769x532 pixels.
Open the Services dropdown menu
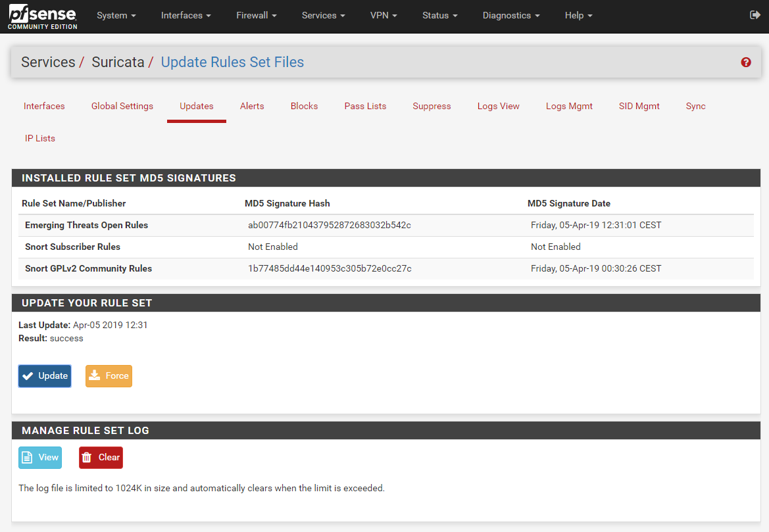pyautogui.click(x=323, y=16)
